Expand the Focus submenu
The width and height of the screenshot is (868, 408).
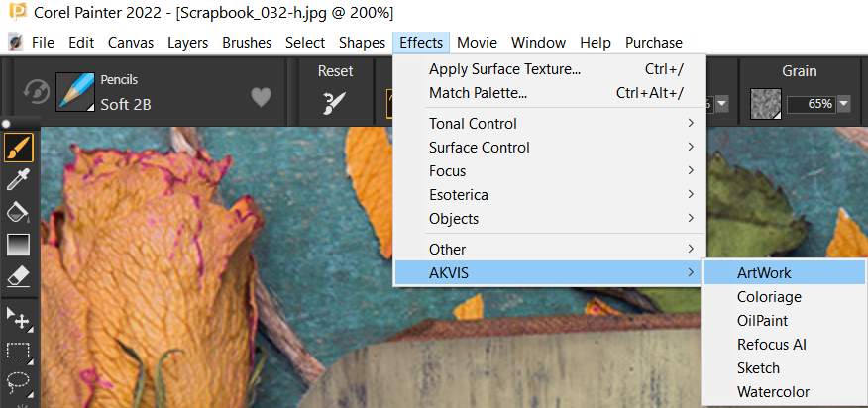(549, 171)
